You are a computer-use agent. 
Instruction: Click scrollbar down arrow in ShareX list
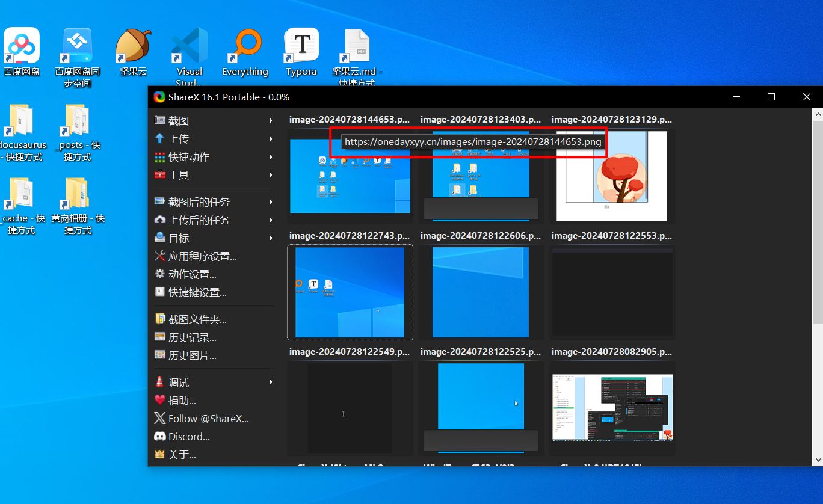tap(818, 459)
